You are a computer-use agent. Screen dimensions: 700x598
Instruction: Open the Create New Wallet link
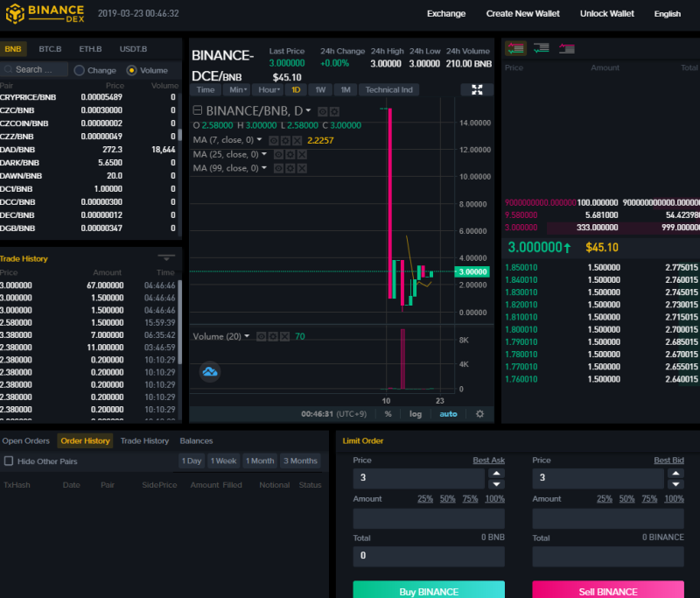click(522, 14)
